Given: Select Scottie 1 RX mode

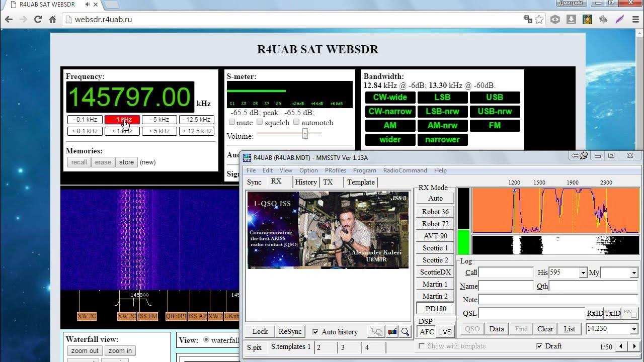Looking at the screenshot, I should pyautogui.click(x=435, y=248).
